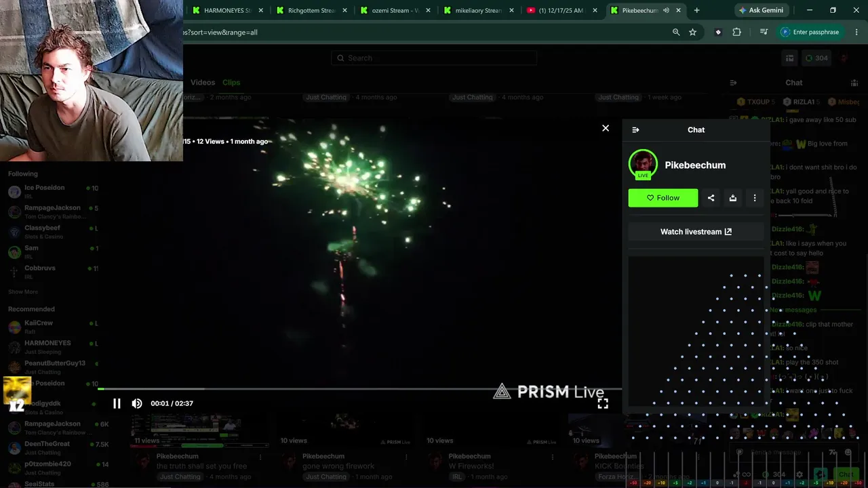Bookmark this page with the star

coord(692,32)
